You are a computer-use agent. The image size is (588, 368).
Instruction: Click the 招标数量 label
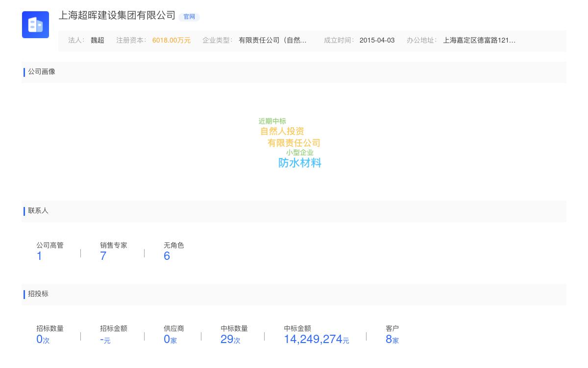click(x=50, y=329)
